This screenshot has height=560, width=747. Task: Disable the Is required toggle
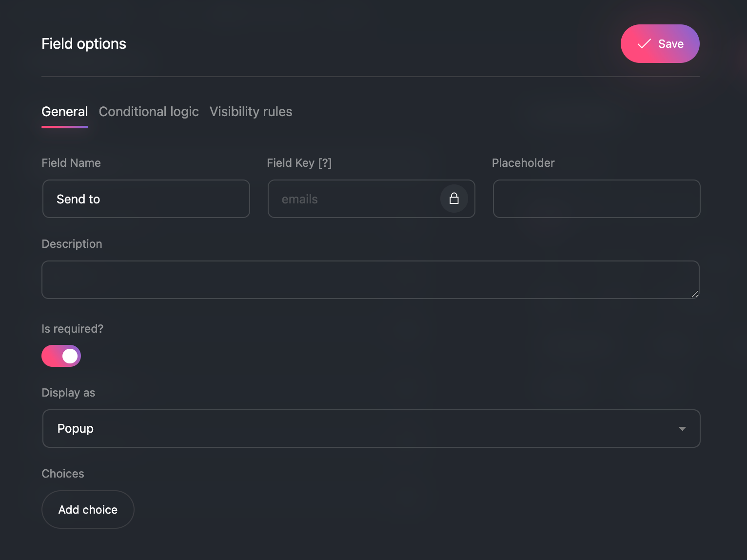pyautogui.click(x=61, y=356)
